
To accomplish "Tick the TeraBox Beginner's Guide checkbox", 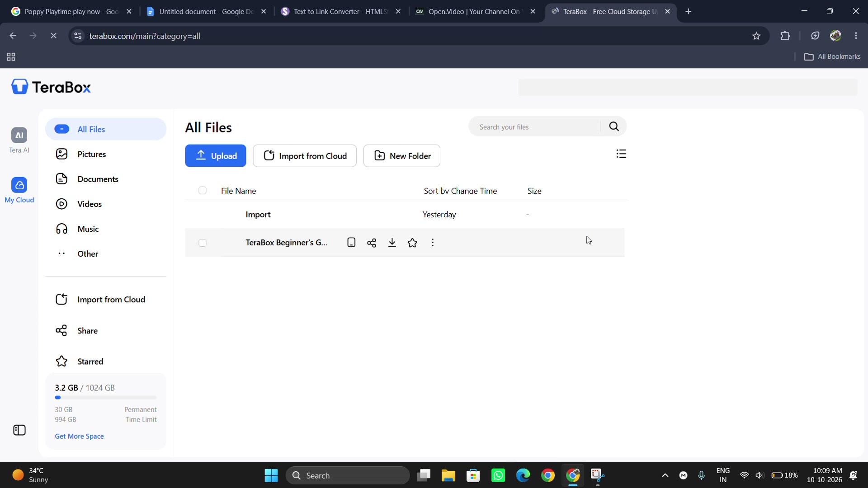I will click(x=203, y=243).
